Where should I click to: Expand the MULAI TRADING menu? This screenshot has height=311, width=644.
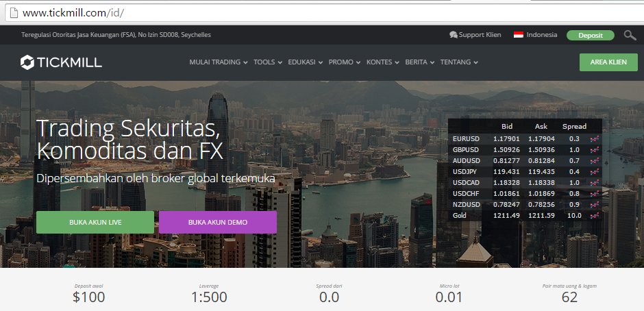[x=219, y=62]
